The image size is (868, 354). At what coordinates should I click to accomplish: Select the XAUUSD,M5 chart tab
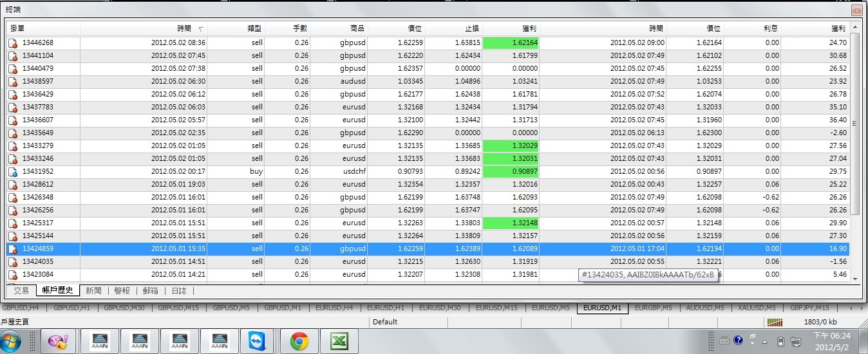coord(756,308)
